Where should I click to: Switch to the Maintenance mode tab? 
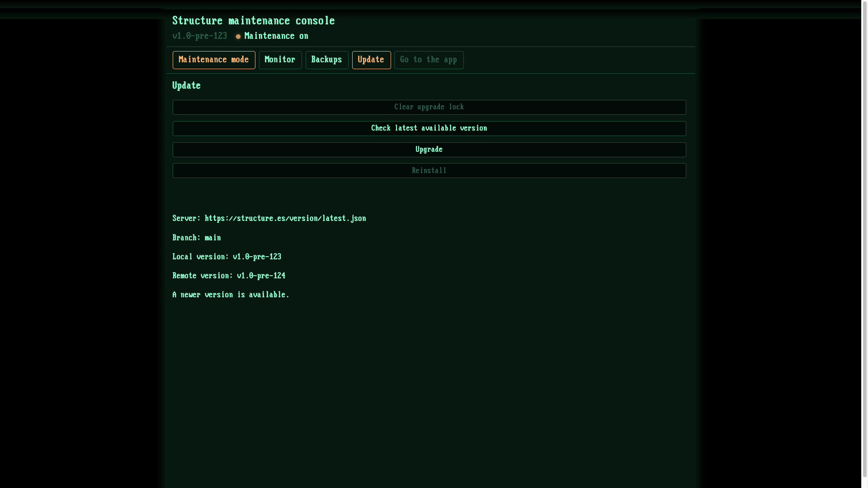(213, 60)
